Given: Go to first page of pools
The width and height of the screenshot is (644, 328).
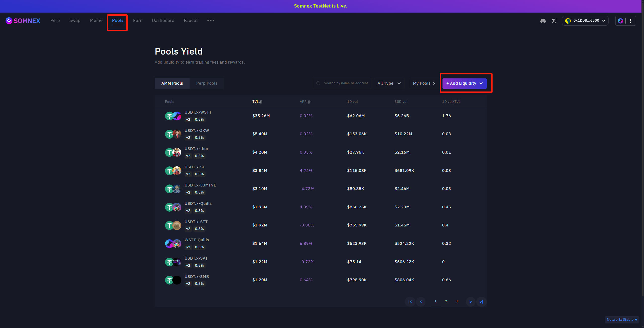Looking at the screenshot, I should click(410, 302).
